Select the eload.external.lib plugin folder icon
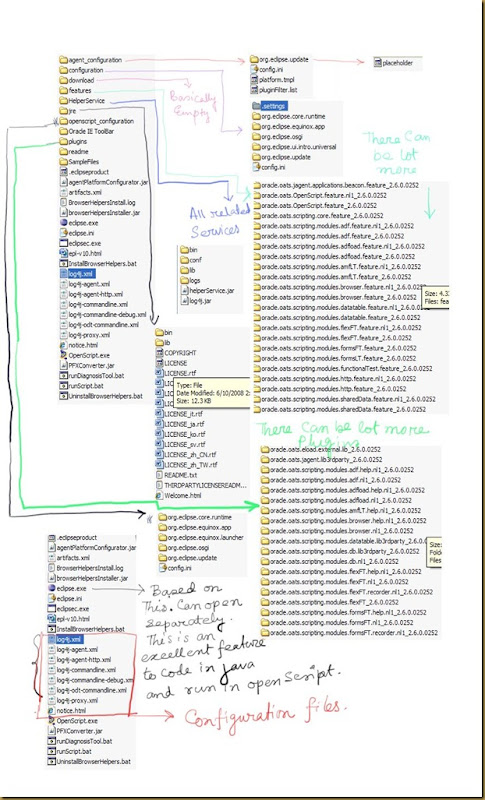Screen dimensions: 485x800 265,449
